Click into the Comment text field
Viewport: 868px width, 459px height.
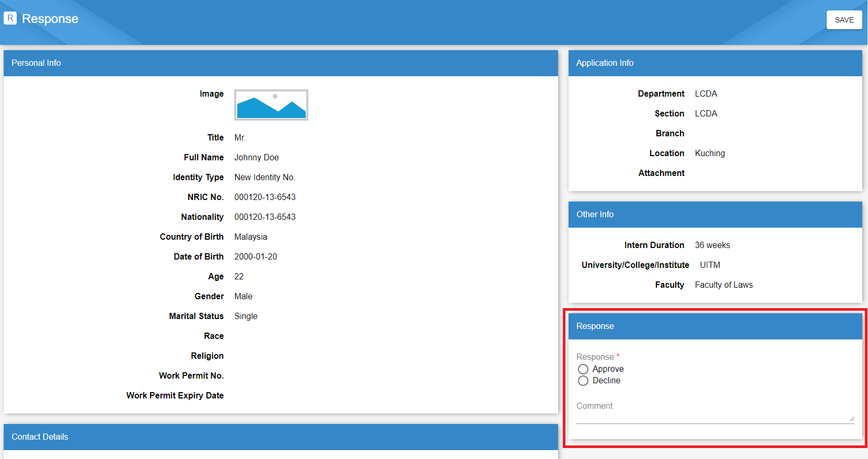715,412
